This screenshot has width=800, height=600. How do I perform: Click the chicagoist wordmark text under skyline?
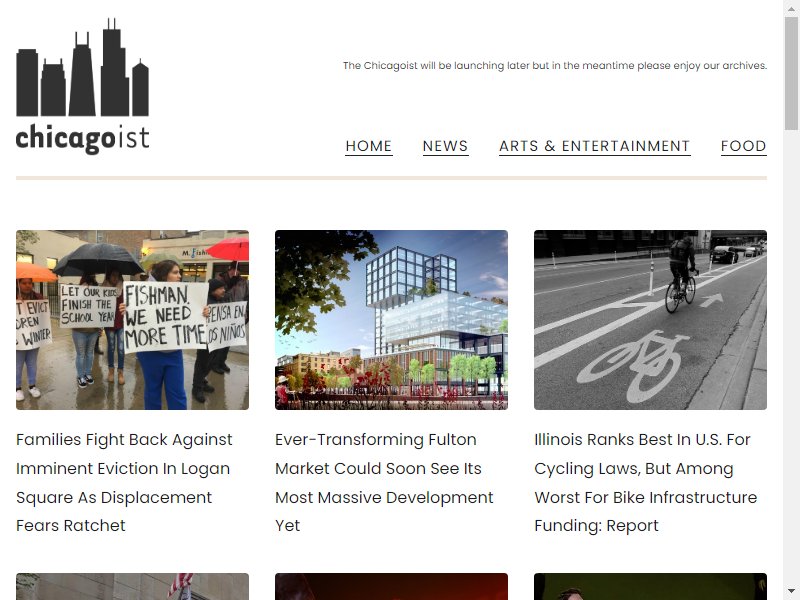coord(82,139)
